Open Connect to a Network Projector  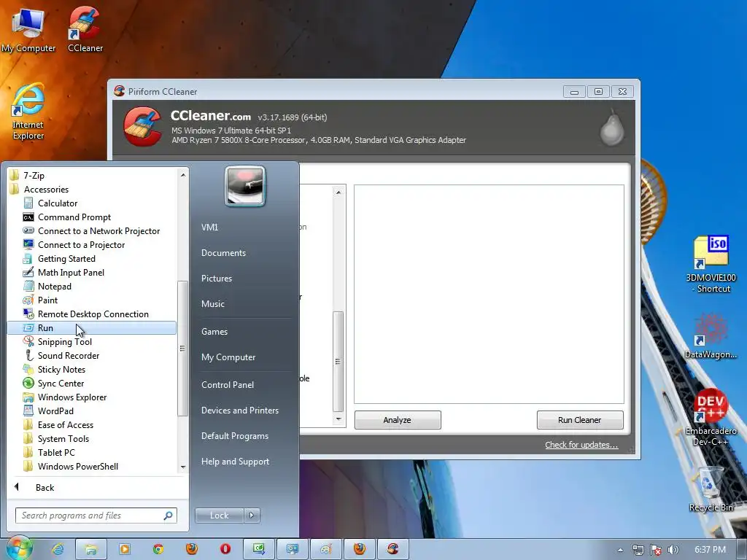98,231
